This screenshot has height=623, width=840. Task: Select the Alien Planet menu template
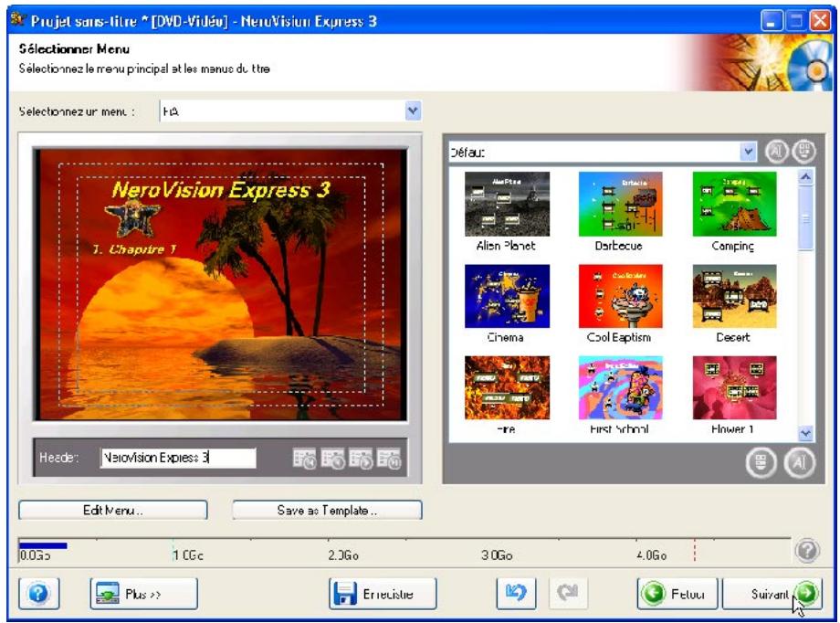507,212
